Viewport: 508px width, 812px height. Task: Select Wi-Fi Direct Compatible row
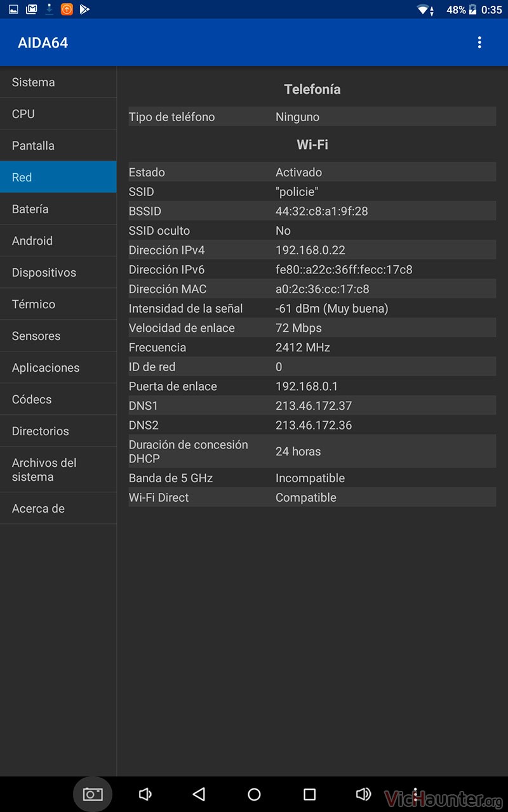point(312,497)
